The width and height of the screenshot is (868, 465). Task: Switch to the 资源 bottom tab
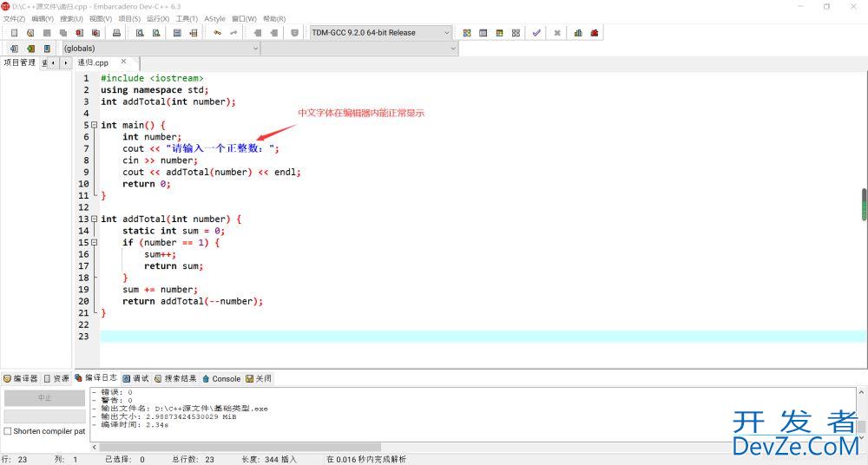(x=56, y=378)
